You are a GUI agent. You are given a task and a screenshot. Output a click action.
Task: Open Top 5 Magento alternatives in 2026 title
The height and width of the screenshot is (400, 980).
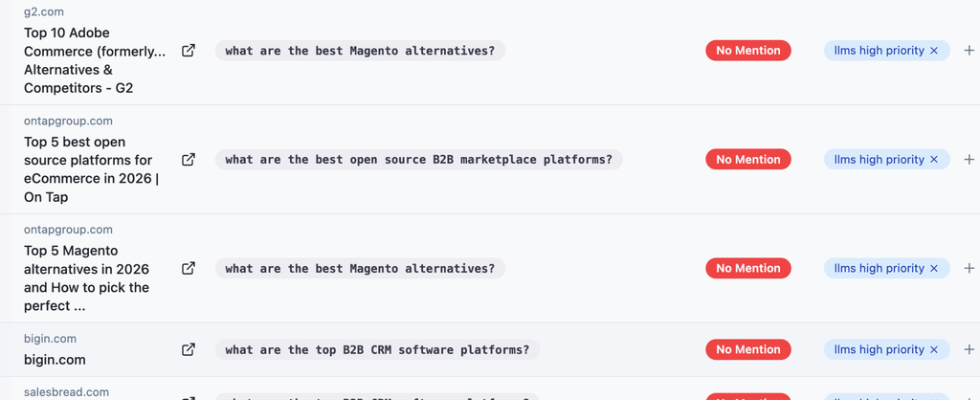86,278
